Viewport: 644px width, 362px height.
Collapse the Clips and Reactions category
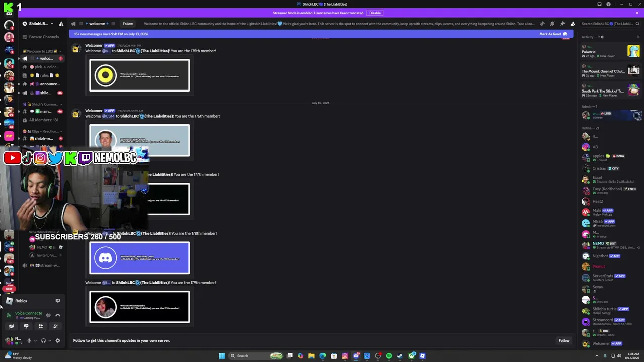pos(43,131)
